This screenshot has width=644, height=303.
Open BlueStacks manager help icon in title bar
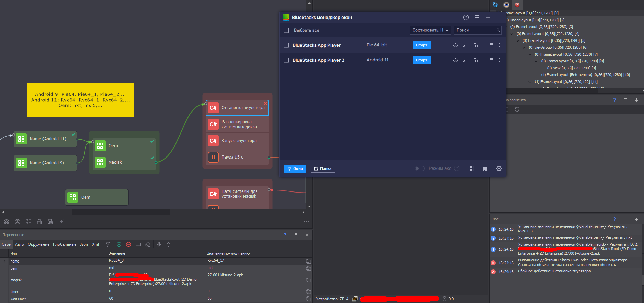point(466,18)
